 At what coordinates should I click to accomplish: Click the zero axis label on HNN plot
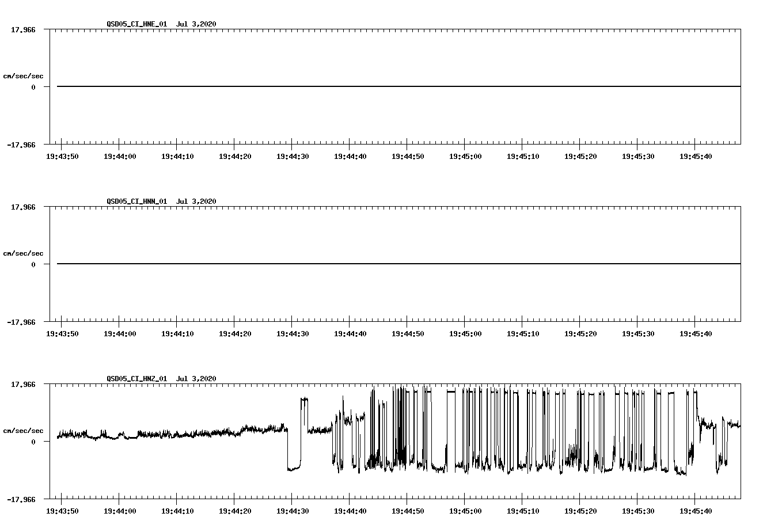click(x=33, y=265)
